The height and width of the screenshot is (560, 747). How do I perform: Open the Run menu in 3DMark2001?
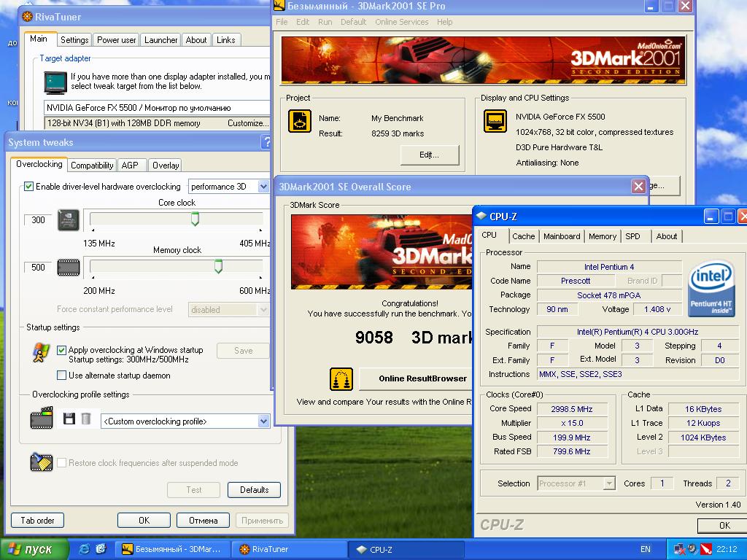(x=325, y=22)
